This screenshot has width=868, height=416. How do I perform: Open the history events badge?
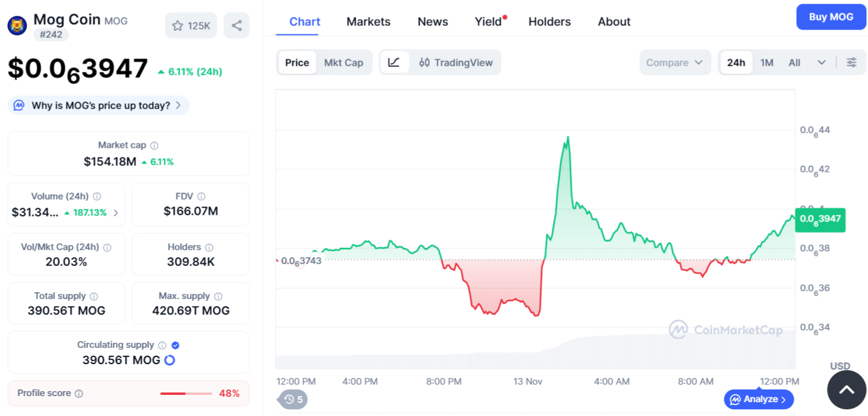click(x=293, y=399)
